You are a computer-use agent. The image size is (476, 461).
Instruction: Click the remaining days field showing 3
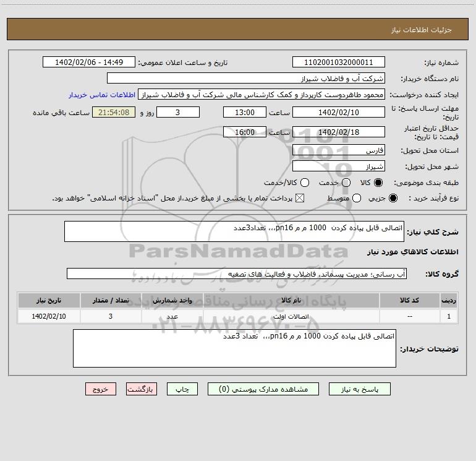point(178,113)
